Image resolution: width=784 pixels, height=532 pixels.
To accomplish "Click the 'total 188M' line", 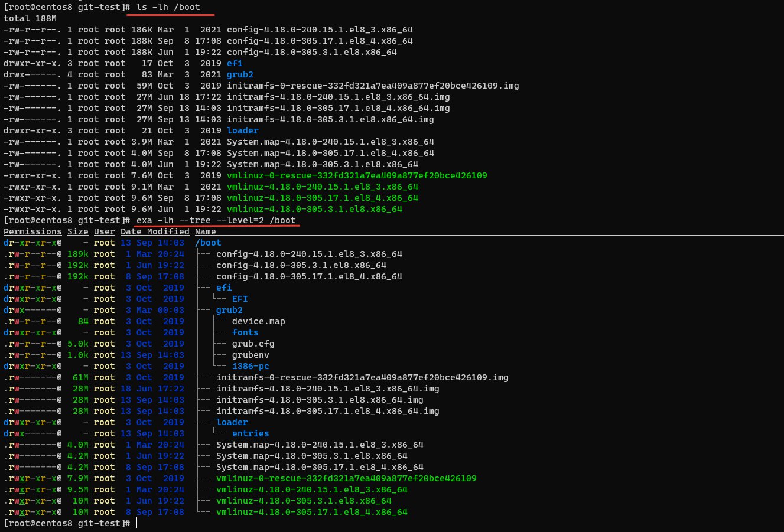I will (27, 18).
